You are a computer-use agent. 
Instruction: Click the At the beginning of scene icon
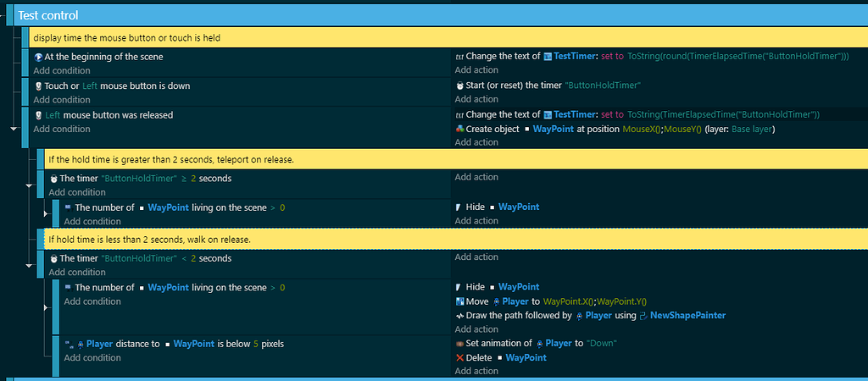pyautogui.click(x=38, y=57)
